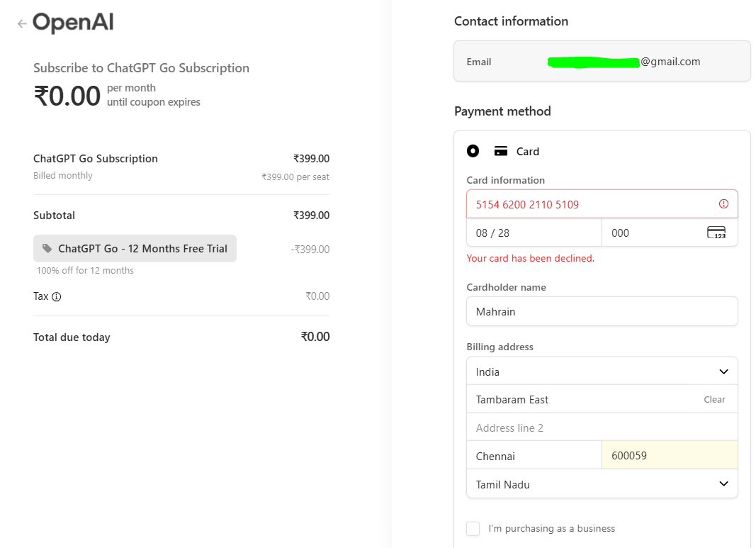This screenshot has height=548, width=756.
Task: Check I'm purchasing as a business
Action: 473,529
